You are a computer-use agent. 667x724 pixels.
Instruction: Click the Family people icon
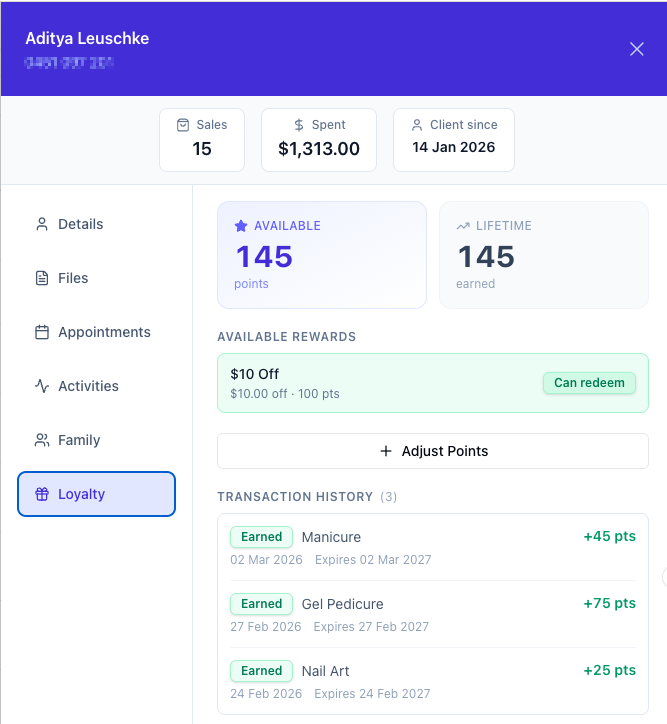pos(42,440)
